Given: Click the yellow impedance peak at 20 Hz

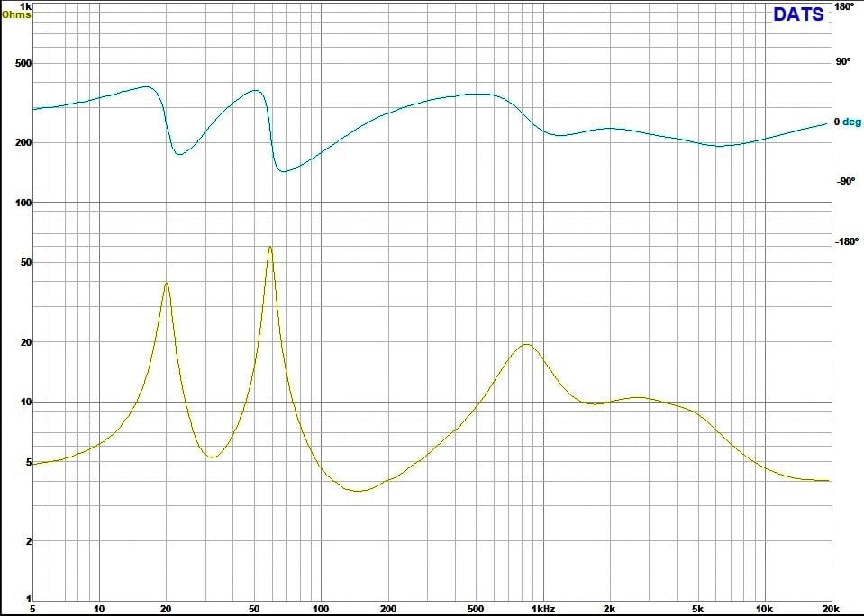Looking at the screenshot, I should 166,283.
